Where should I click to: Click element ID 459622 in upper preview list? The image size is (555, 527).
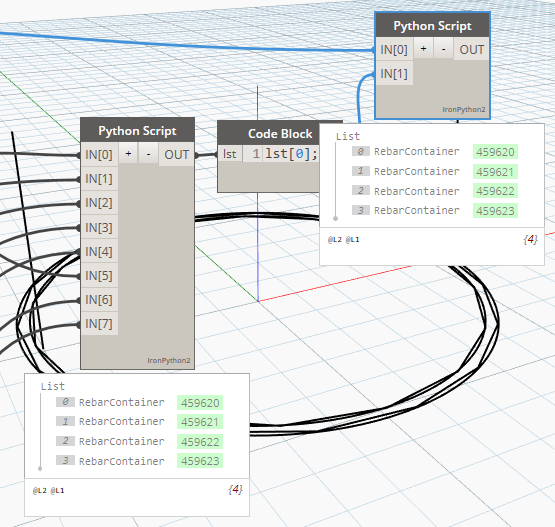[495, 191]
